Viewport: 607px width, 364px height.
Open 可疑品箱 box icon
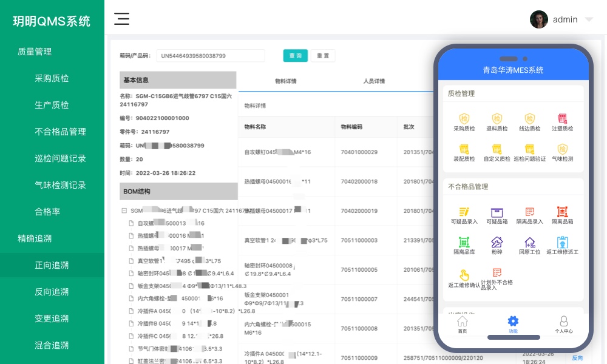[497, 212]
